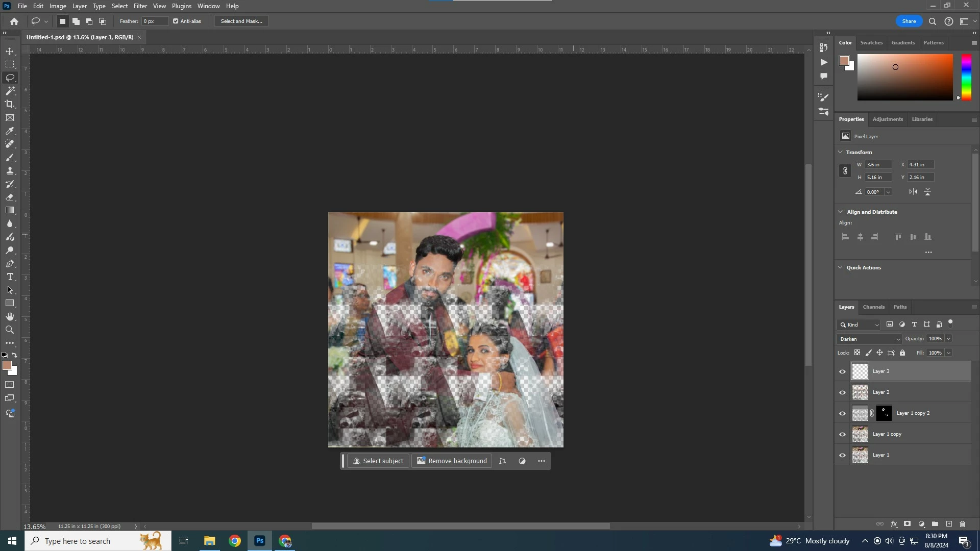Select the Zoom tool
The height and width of the screenshot is (551, 980).
click(x=10, y=330)
